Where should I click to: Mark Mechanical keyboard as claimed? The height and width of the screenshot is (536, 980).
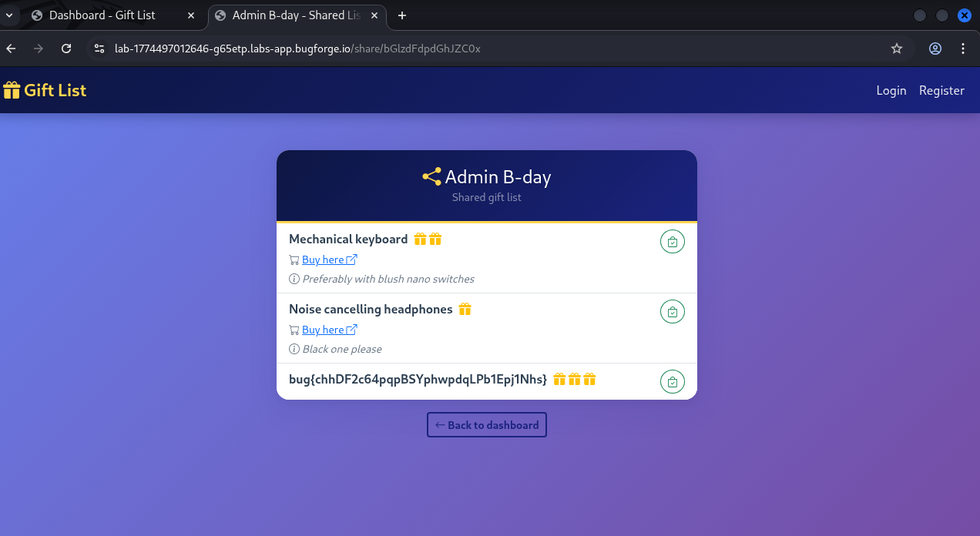click(672, 242)
